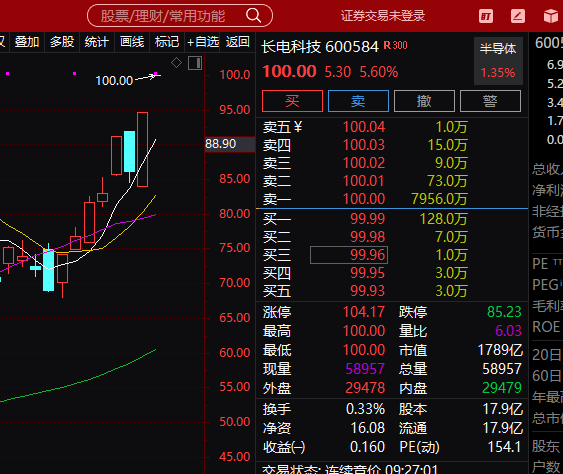Click the blue 卖 sell button
The width and height of the screenshot is (563, 474).
click(x=358, y=101)
